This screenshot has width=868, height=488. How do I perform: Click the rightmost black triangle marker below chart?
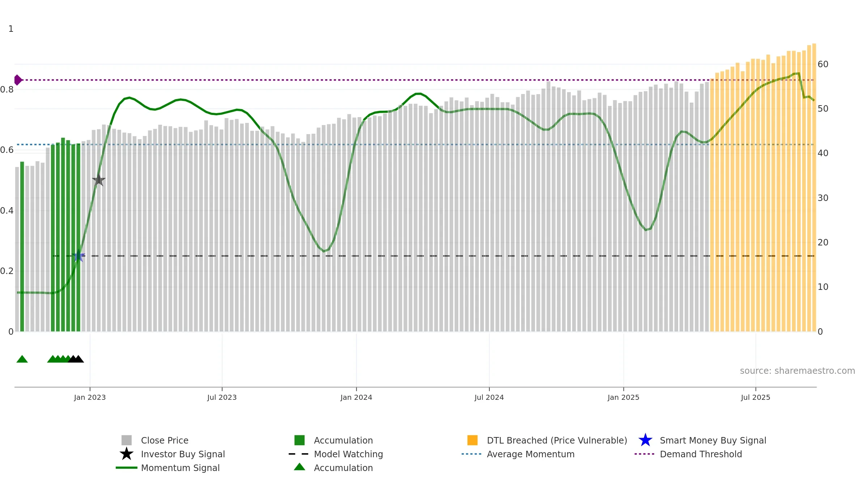78,359
